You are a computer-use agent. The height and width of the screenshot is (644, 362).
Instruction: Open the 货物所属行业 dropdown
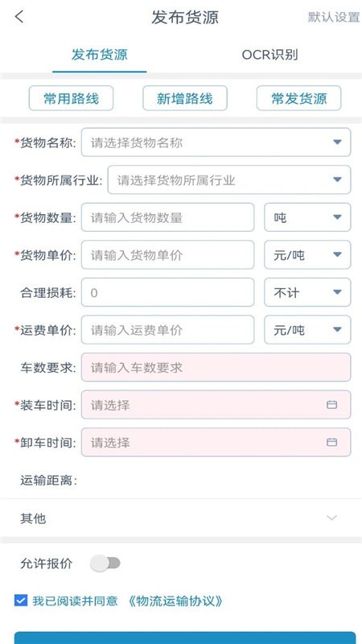(x=229, y=180)
